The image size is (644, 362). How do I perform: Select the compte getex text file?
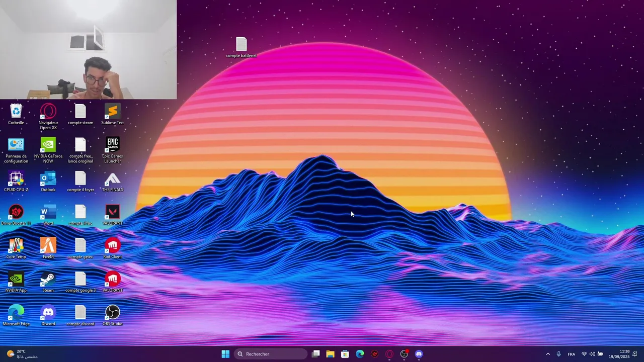(x=80, y=249)
